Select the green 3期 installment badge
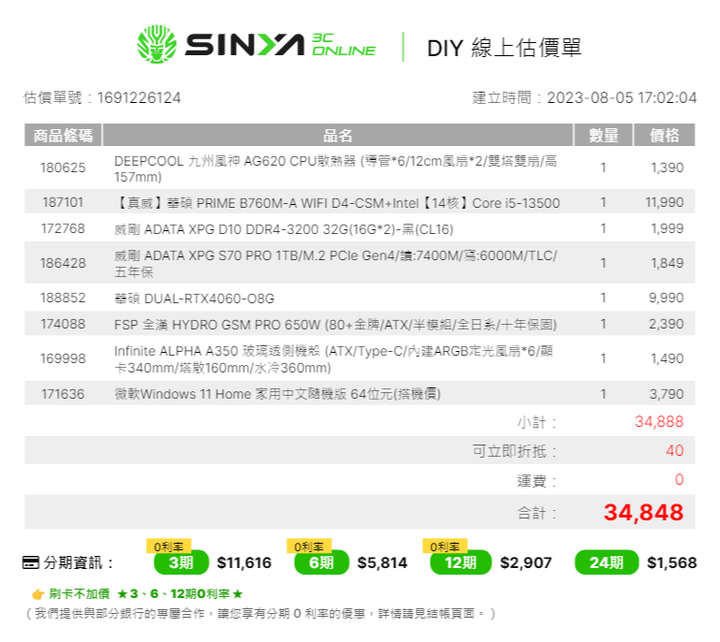Screen dimensions: 720x642 [x=181, y=563]
